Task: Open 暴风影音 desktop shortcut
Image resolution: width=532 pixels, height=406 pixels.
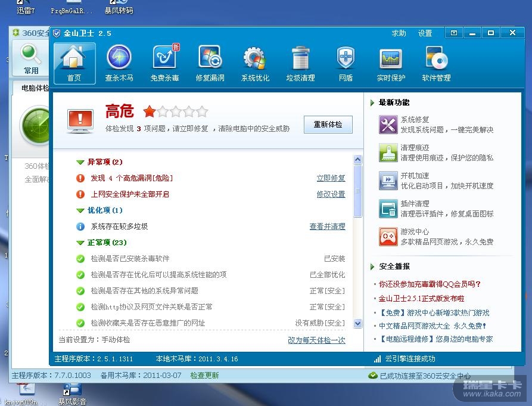Action: (72, 394)
